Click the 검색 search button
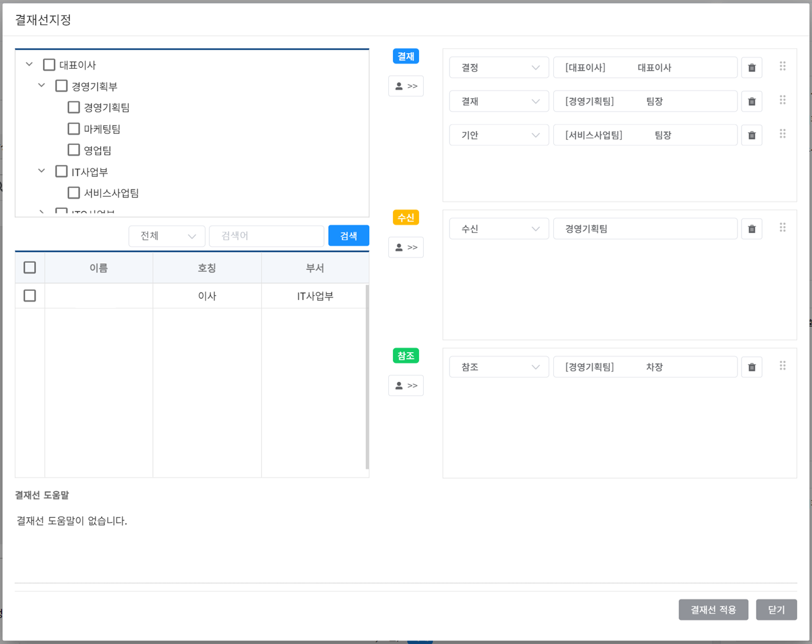The width and height of the screenshot is (812, 644). point(348,236)
